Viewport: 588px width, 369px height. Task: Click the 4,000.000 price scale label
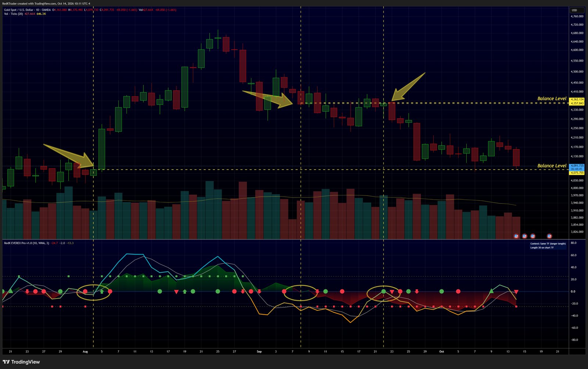coord(577,188)
